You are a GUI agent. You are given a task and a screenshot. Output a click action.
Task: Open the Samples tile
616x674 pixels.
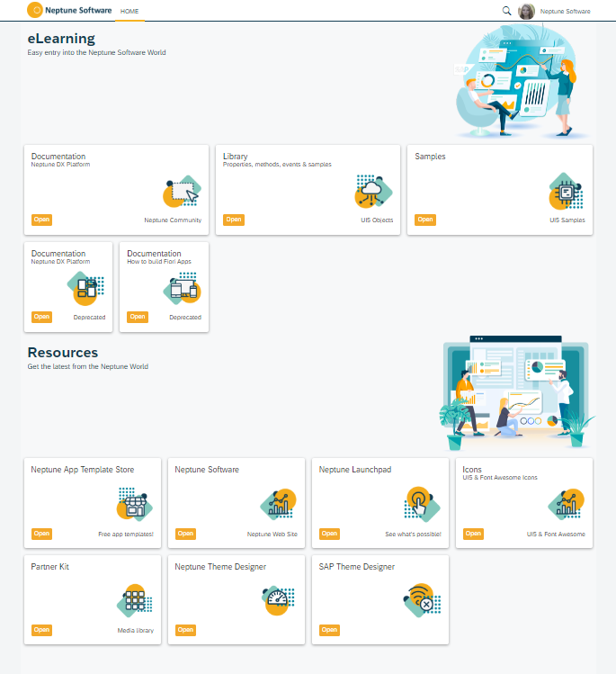pyautogui.click(x=425, y=220)
